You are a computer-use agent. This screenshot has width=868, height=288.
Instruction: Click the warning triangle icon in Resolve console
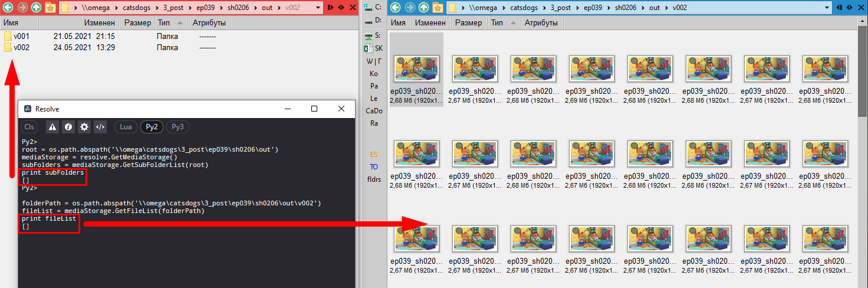[52, 127]
